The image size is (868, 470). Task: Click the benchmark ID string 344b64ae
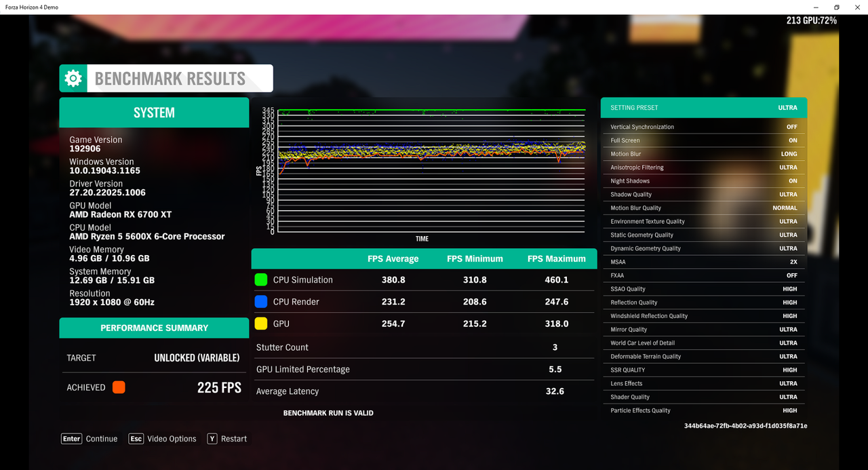click(x=746, y=426)
